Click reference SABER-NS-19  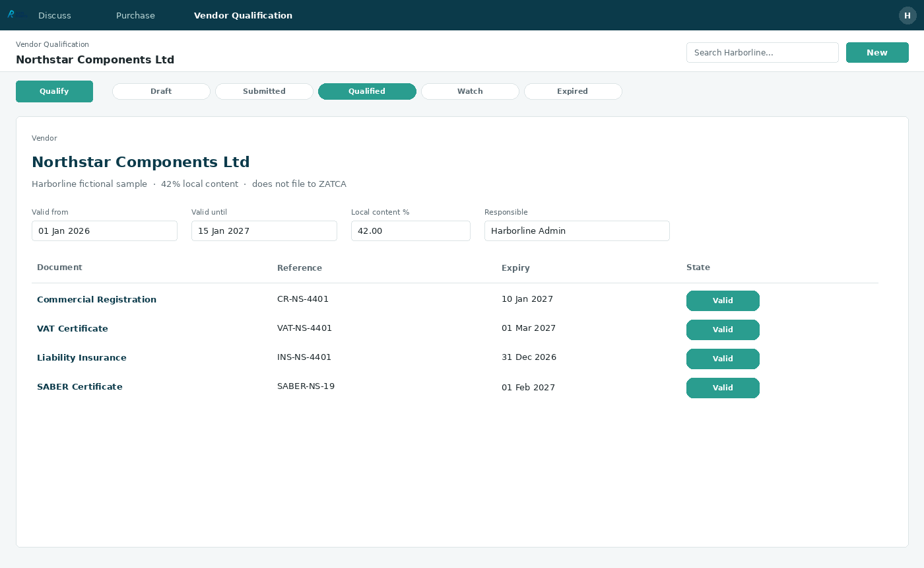click(306, 386)
